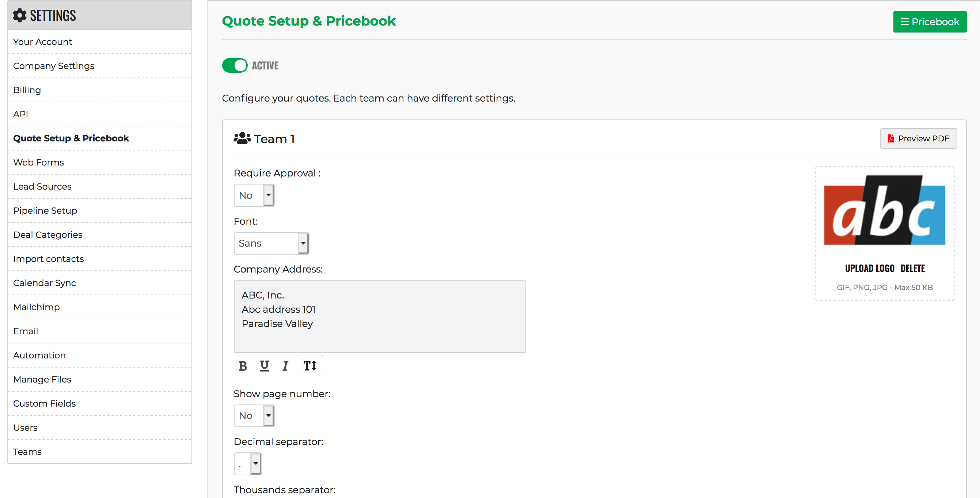Toggle the Active quote switch off
Viewport: 980px width, 498px height.
click(x=235, y=65)
